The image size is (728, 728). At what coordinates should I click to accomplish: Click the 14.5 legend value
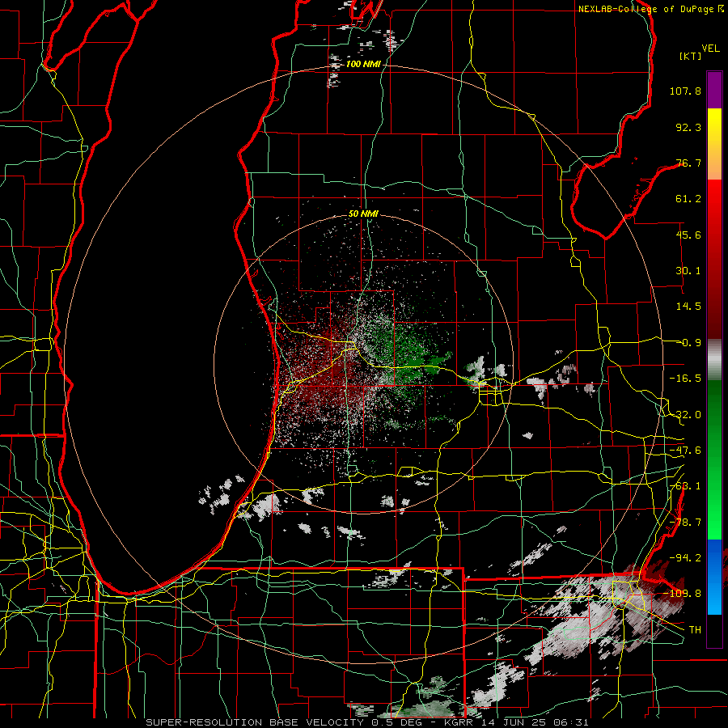pos(688,307)
